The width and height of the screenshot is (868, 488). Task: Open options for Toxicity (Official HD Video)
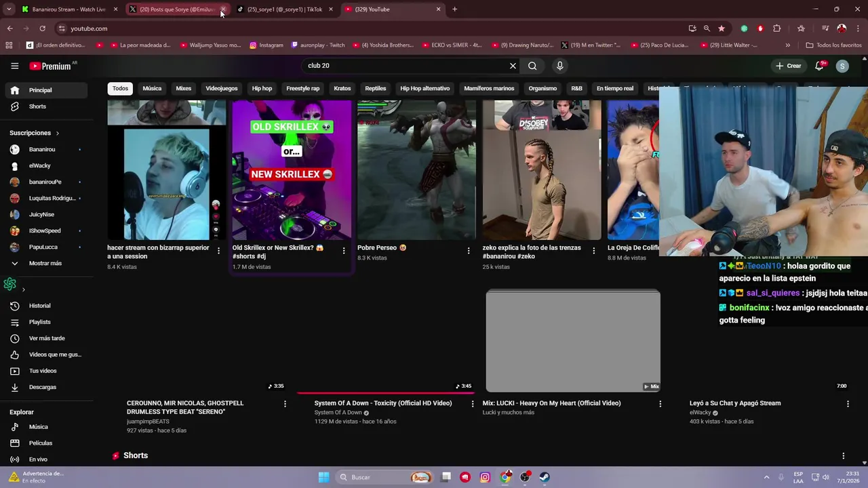pos(473,403)
